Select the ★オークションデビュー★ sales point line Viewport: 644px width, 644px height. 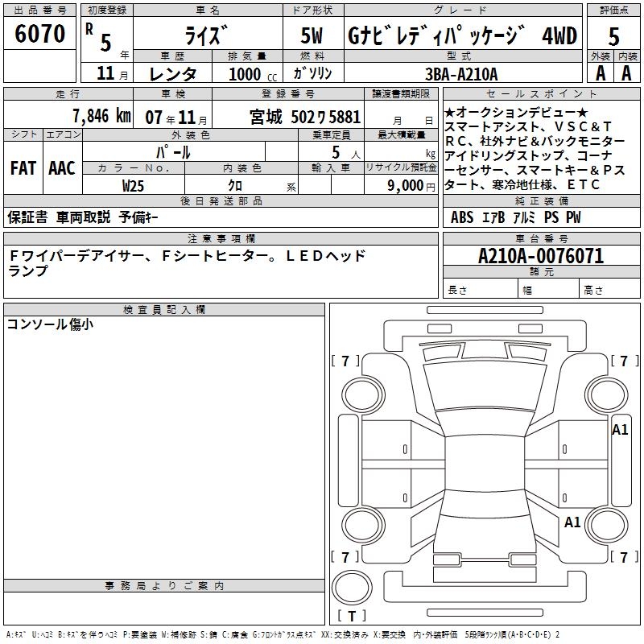516,112
